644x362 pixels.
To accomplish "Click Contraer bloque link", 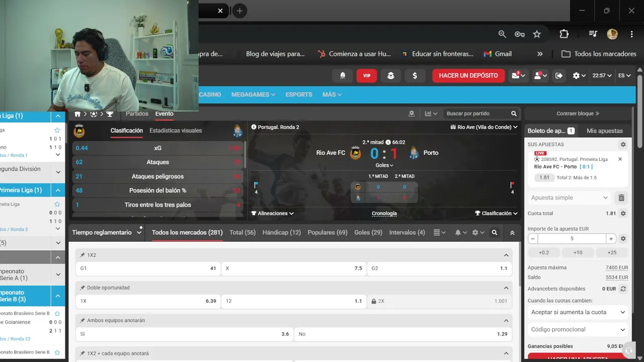I will coord(578,114).
